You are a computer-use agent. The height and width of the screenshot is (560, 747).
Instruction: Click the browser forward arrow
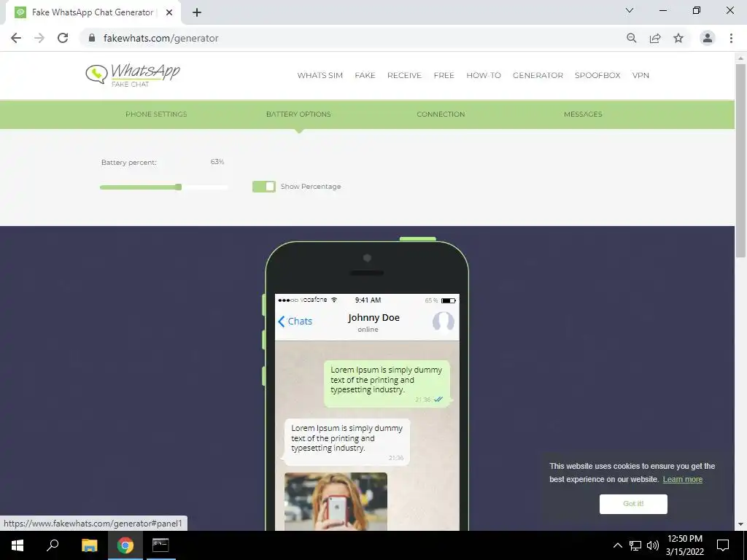(39, 38)
